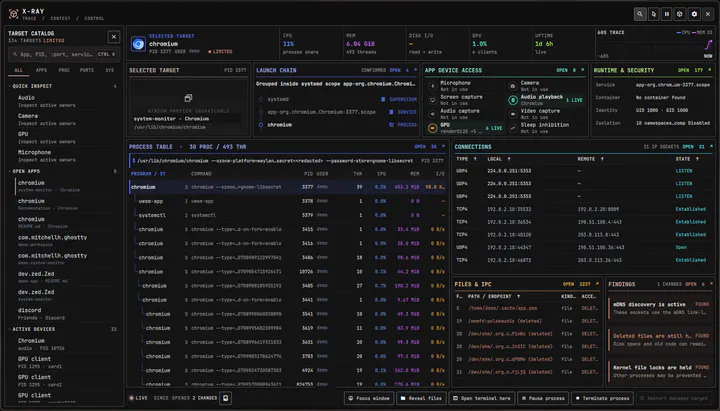
Task: Click the Focus window button
Action: click(x=369, y=398)
